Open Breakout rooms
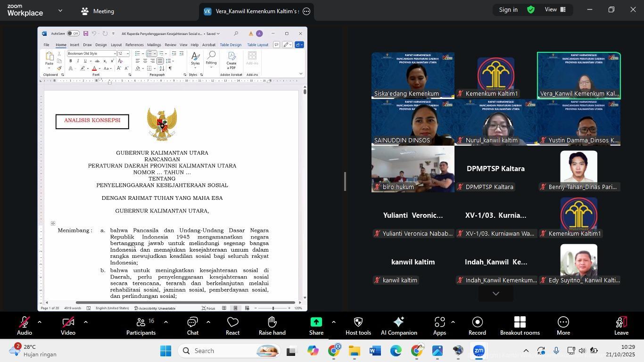644x362 pixels. coord(520,326)
